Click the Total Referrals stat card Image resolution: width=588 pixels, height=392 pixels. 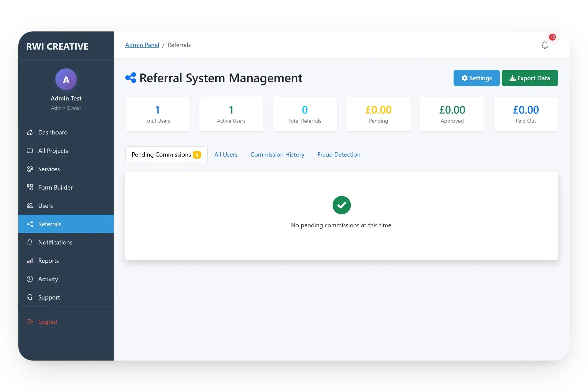click(x=305, y=114)
